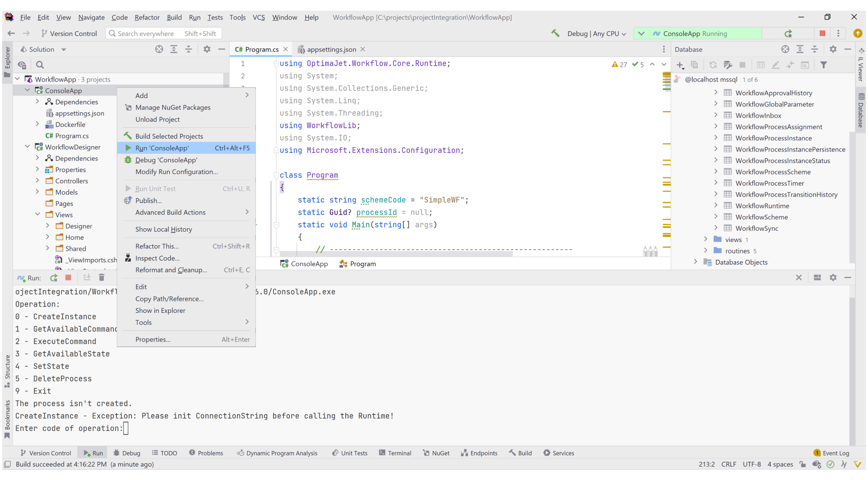Stop the running ConsoleApp from the top toolbar
Screen dimensions: 868x480
[823, 33]
